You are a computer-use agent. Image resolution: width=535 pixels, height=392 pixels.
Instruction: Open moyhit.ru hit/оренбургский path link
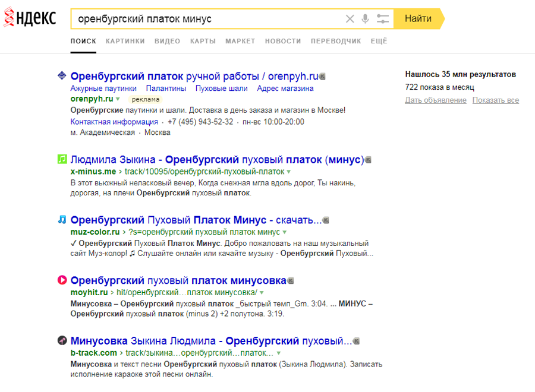tap(187, 292)
